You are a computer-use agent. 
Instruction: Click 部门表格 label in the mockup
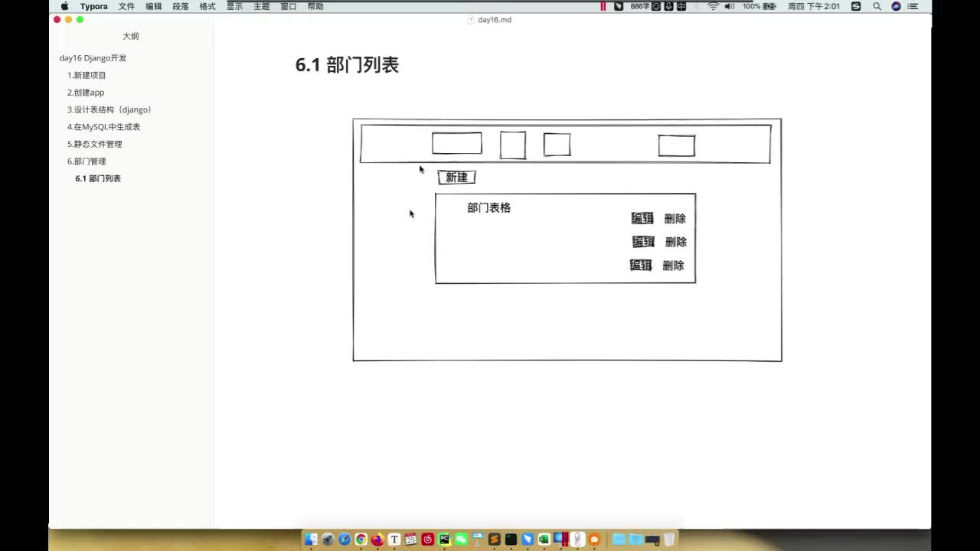488,207
